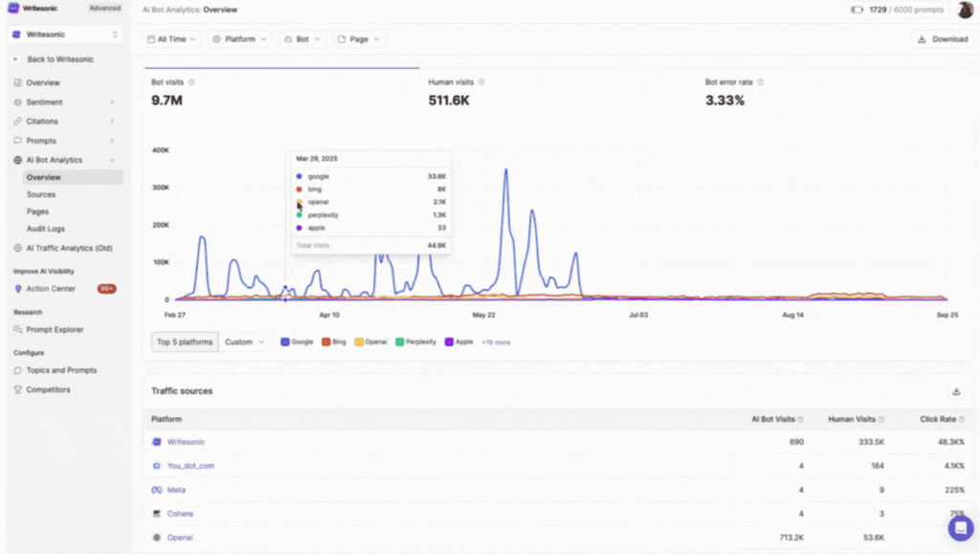Click the info icon next to Bot visits
980x554 pixels.
191,82
